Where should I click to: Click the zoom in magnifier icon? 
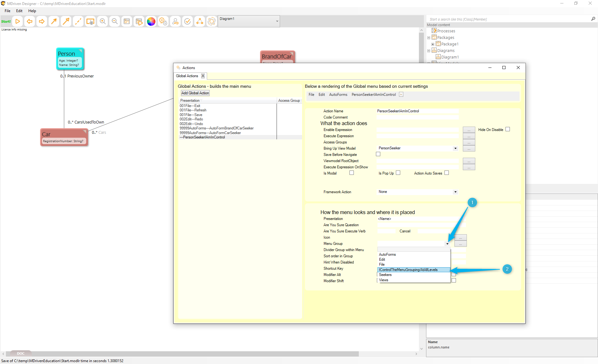click(x=102, y=21)
